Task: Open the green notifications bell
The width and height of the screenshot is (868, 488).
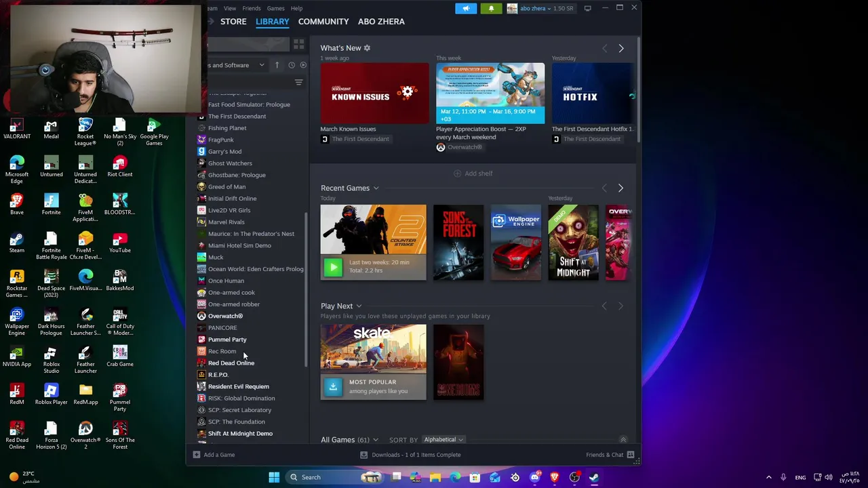Action: tap(491, 8)
